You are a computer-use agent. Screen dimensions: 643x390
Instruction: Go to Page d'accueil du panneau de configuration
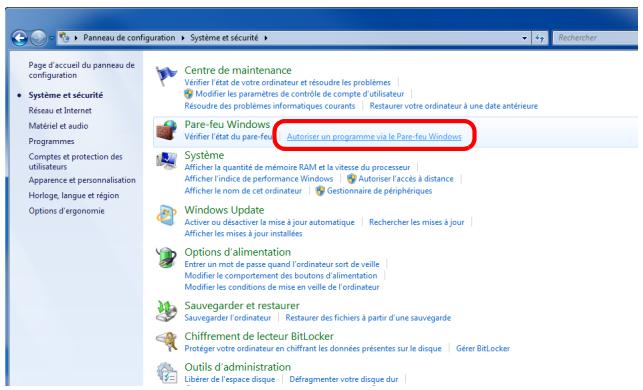click(x=81, y=70)
